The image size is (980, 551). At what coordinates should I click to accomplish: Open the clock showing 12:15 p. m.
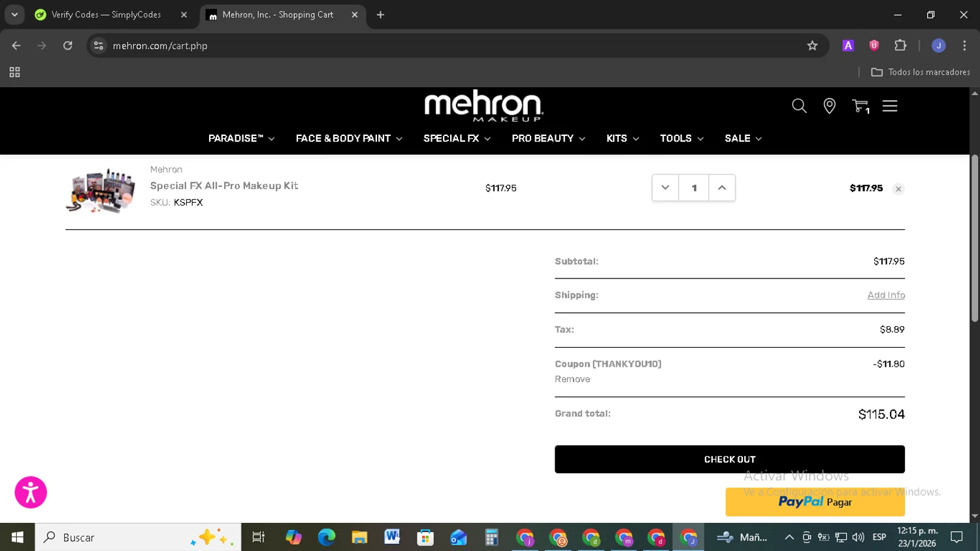pos(917,537)
